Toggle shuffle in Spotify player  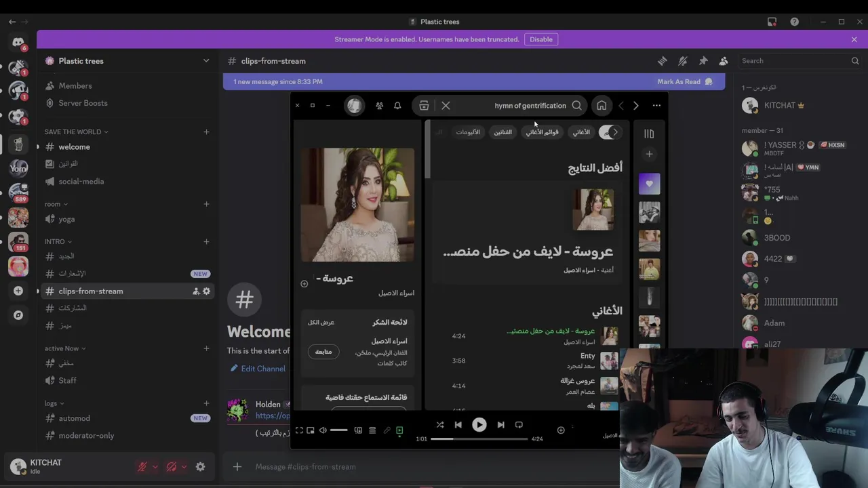440,425
